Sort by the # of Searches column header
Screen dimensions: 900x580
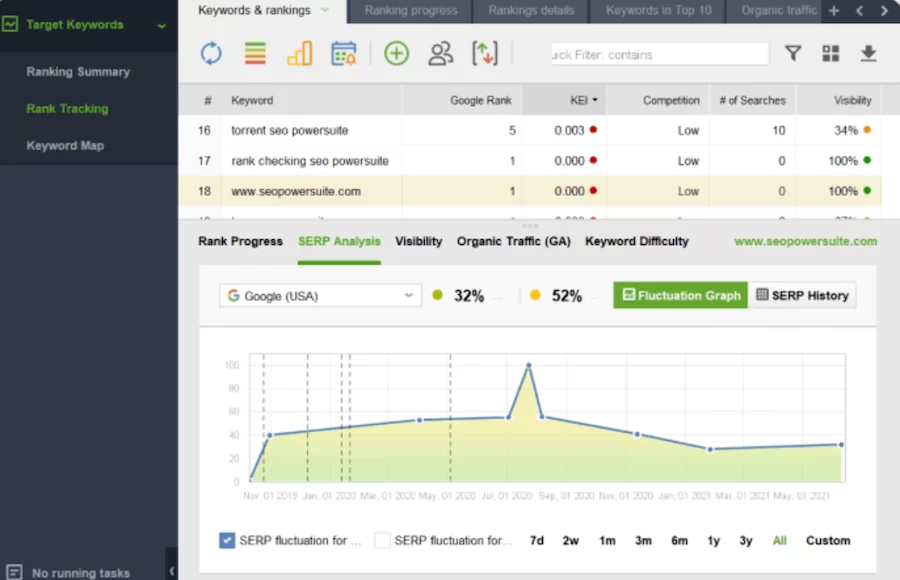coord(752,100)
